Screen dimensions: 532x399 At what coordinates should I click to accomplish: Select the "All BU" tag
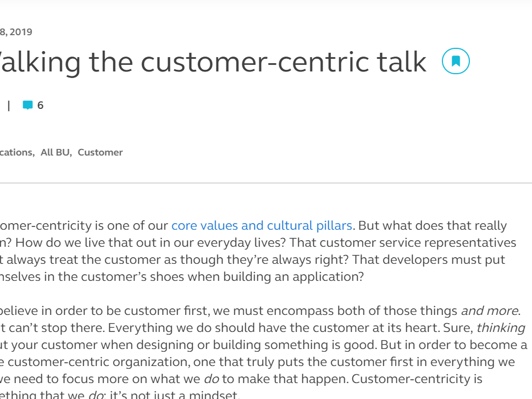point(56,152)
